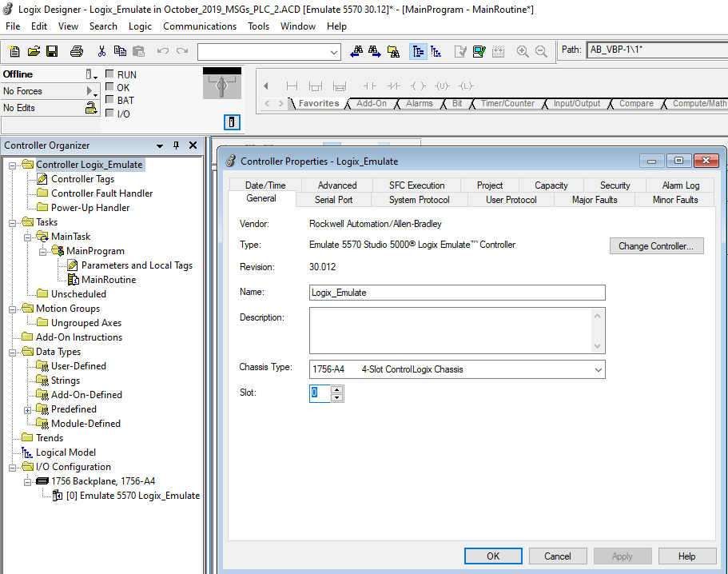The height and width of the screenshot is (574, 728).
Task: Open the Communications menu
Action: [200, 26]
